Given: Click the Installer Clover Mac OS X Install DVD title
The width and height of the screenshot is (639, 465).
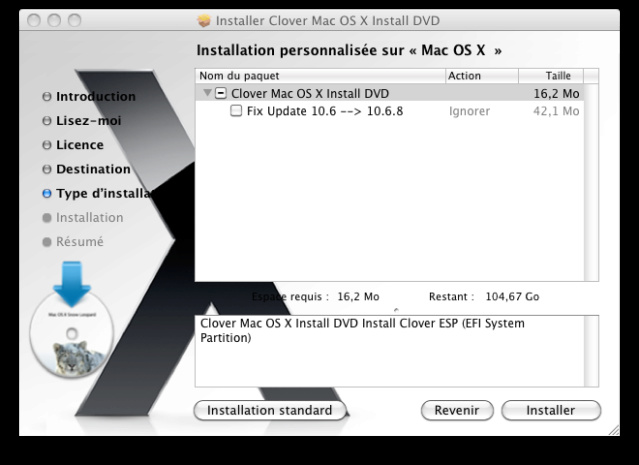Looking at the screenshot, I should tap(328, 20).
